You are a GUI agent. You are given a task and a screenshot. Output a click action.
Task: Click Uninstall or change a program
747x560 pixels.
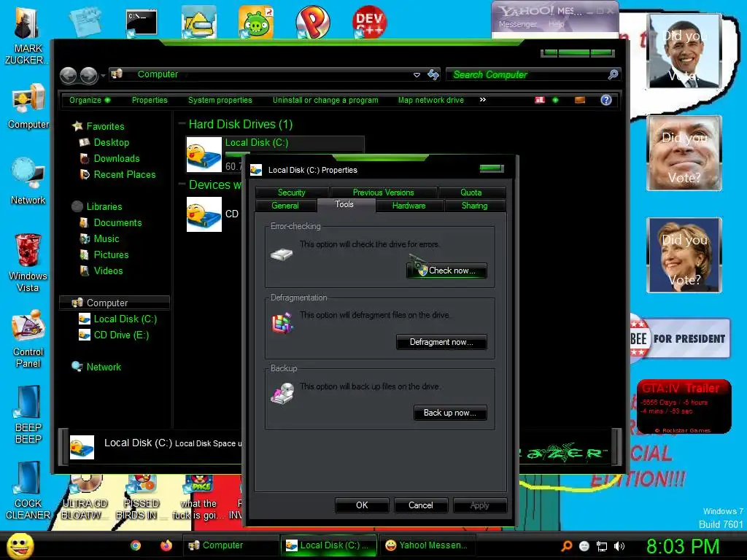(325, 100)
